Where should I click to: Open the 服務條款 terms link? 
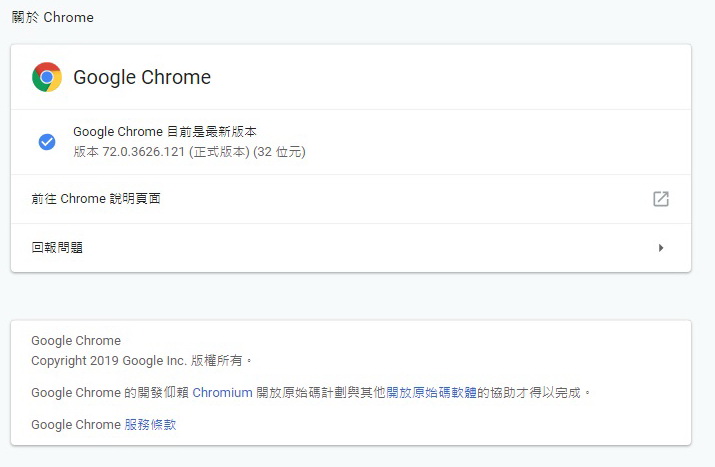(150, 425)
